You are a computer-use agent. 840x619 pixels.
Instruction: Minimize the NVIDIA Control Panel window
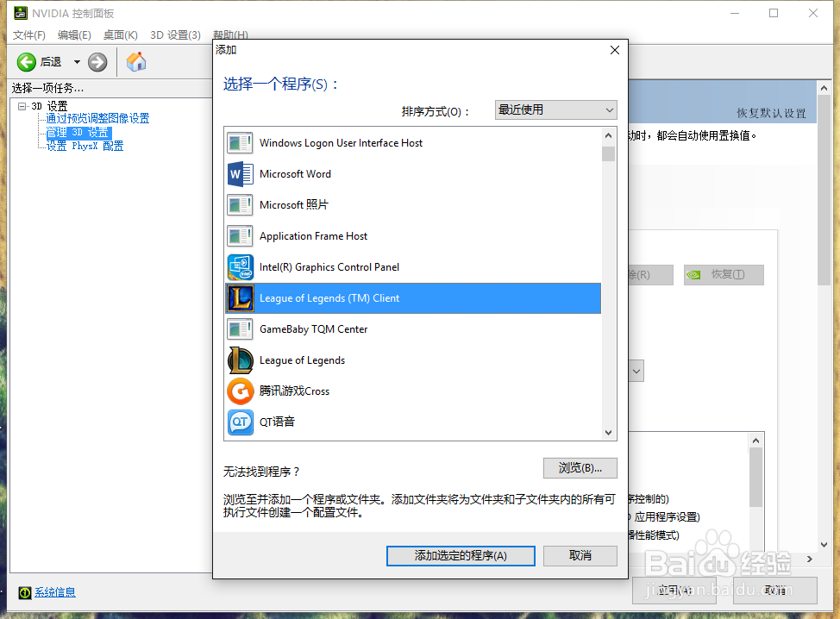coord(735,13)
